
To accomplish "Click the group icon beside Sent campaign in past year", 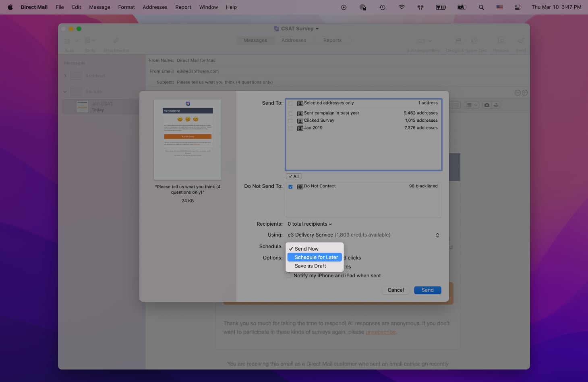I will click(300, 113).
